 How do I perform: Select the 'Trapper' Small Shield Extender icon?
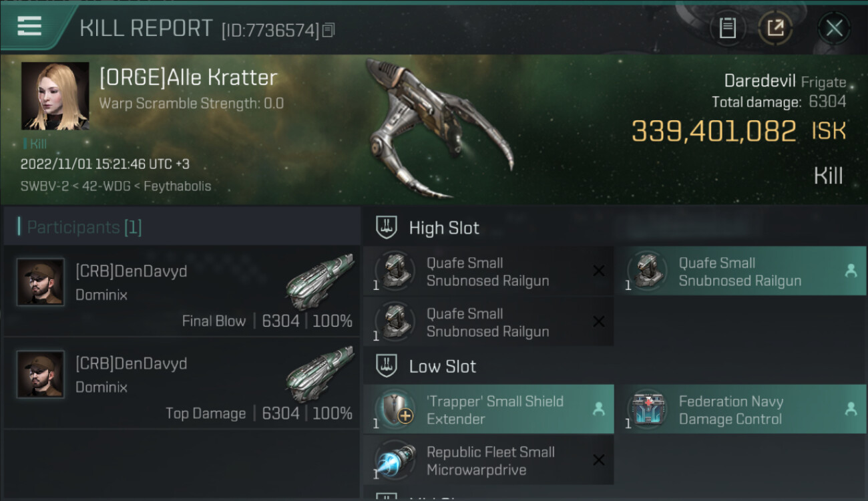395,409
